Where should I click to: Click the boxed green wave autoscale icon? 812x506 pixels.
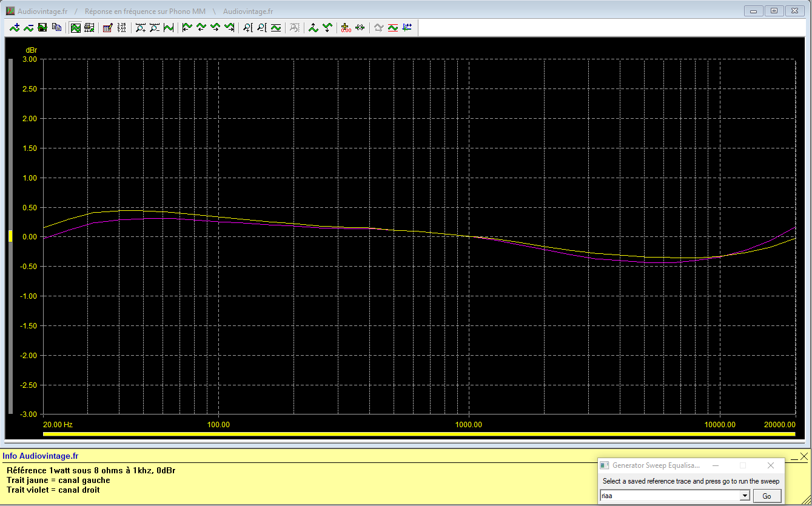(276, 27)
